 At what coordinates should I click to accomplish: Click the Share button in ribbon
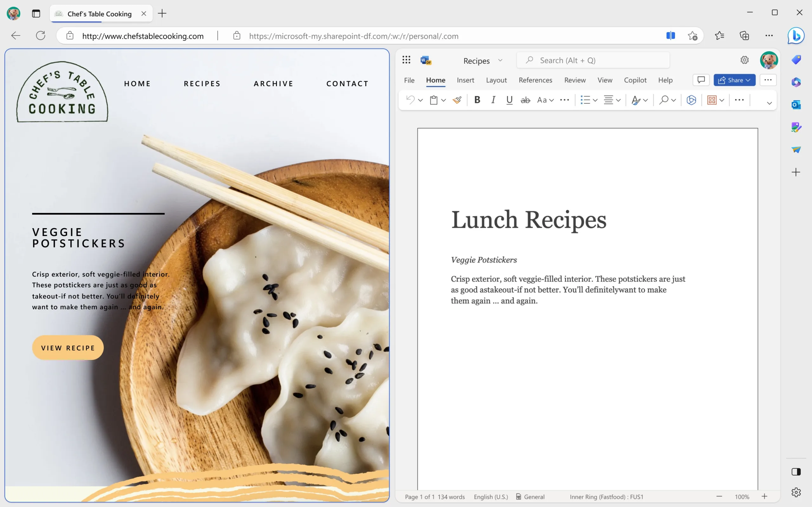tap(734, 80)
